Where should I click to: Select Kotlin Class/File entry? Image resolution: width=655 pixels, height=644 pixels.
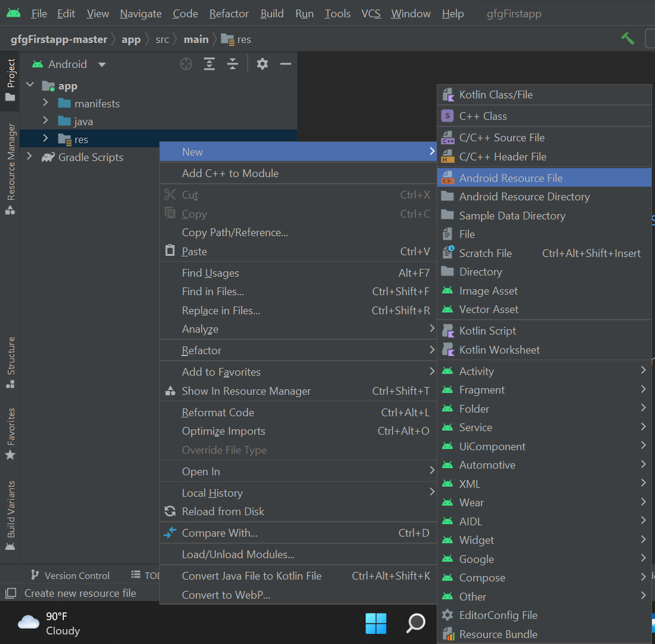coord(544,95)
